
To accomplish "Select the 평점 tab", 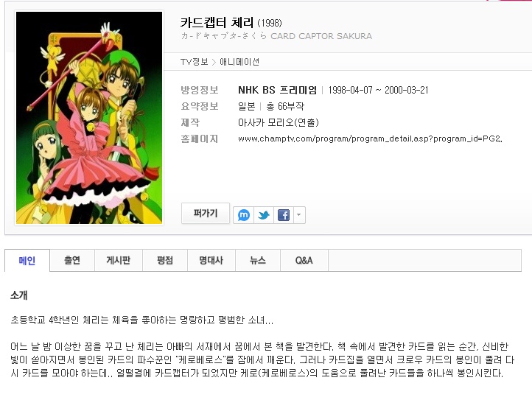I will coord(165,261).
